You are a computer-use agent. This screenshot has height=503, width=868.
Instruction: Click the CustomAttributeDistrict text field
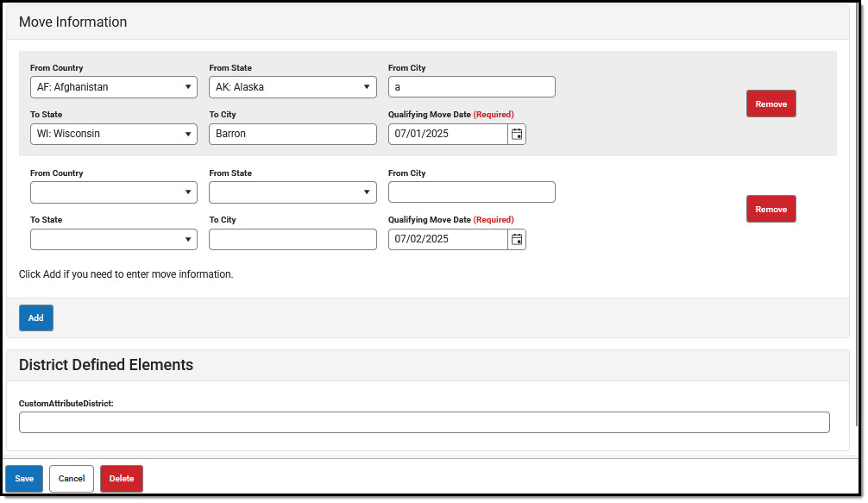tap(424, 422)
